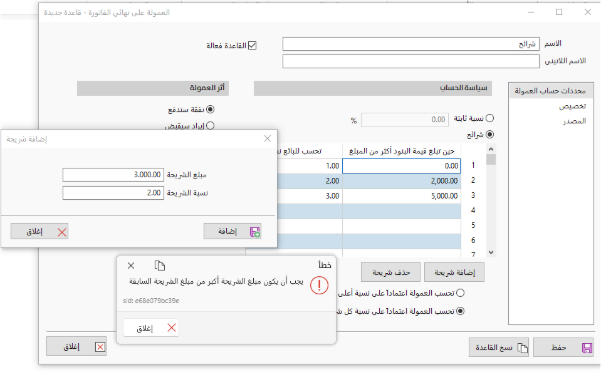Dismiss the error dialog using its X icon
Screen dimensions: 601x377
131,266
